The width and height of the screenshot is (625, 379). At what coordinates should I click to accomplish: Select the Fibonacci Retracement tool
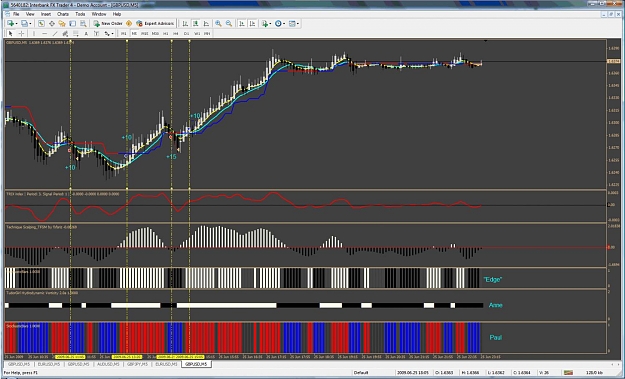click(x=75, y=33)
